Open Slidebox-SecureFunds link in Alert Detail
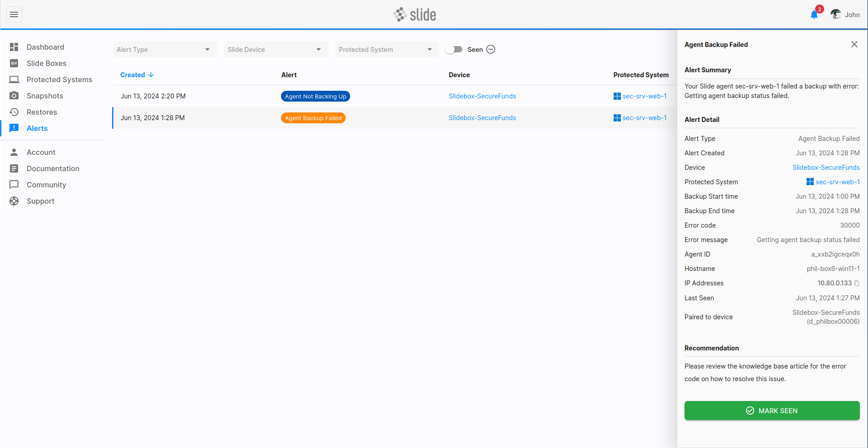This screenshot has width=868, height=448. 826,168
